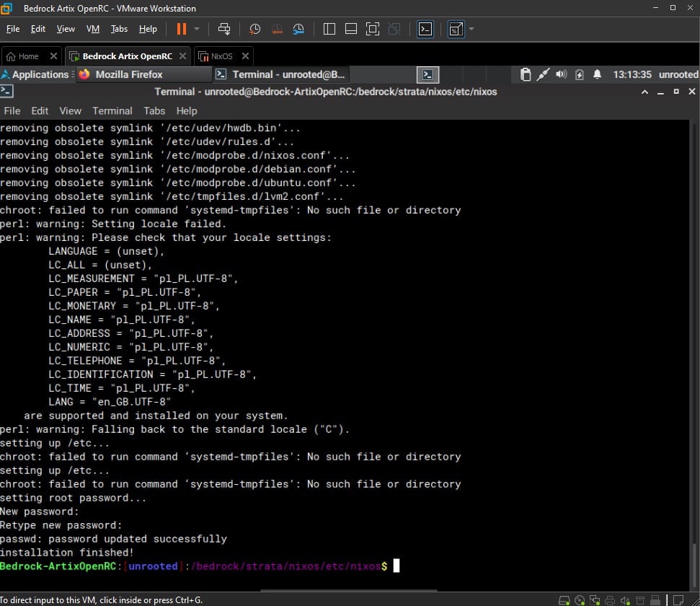
Task: Open the VM menu
Action: point(93,29)
